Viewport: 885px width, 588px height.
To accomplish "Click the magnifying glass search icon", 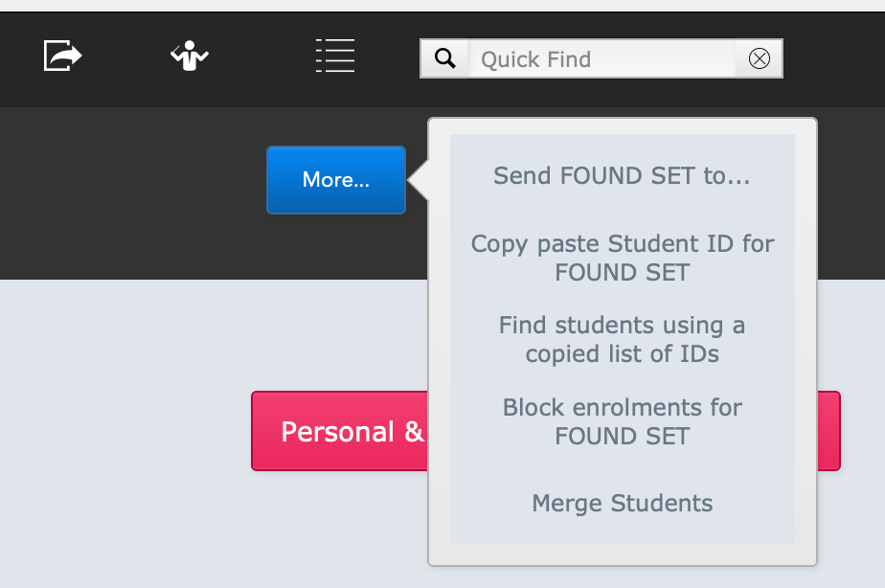I will [444, 58].
